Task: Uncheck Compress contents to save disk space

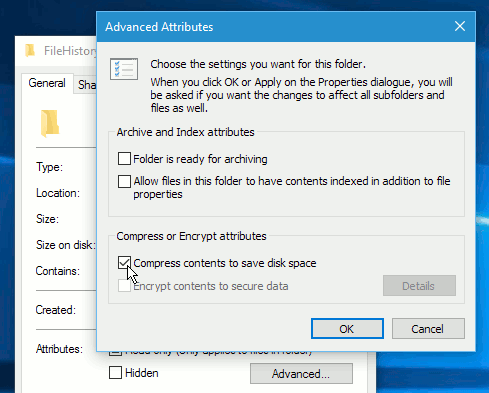Action: [124, 263]
